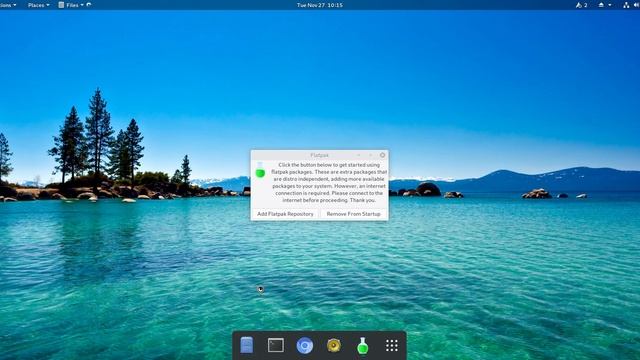
Task: Click the updates notification icon showing 2
Action: pyautogui.click(x=581, y=5)
